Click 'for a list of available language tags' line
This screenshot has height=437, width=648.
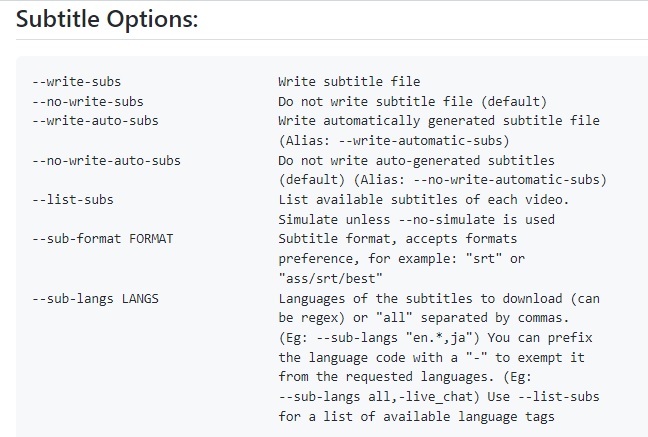click(416, 416)
